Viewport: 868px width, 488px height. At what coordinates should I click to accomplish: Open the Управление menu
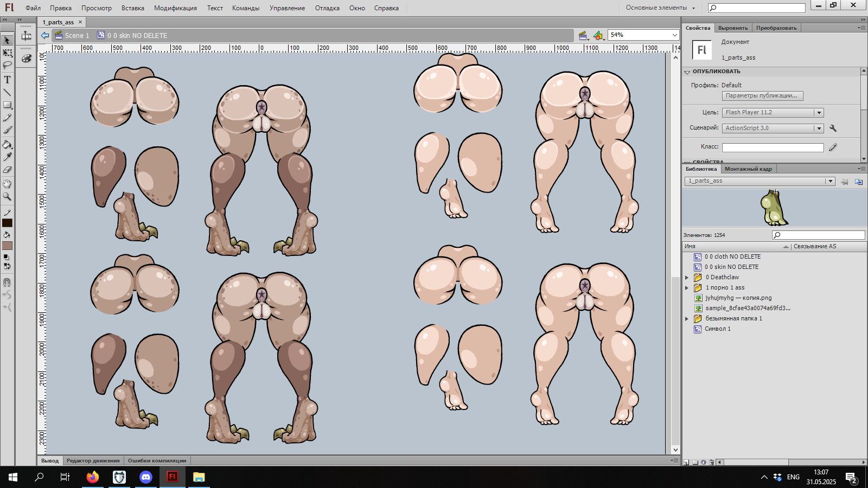pos(287,8)
